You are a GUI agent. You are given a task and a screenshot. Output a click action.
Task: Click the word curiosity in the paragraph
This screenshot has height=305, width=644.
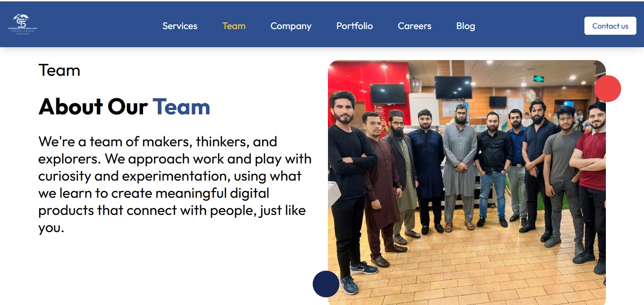pyautogui.click(x=65, y=176)
